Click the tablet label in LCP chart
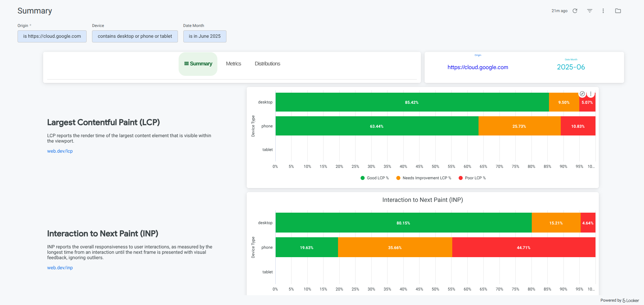This screenshot has width=644, height=305. click(x=268, y=150)
